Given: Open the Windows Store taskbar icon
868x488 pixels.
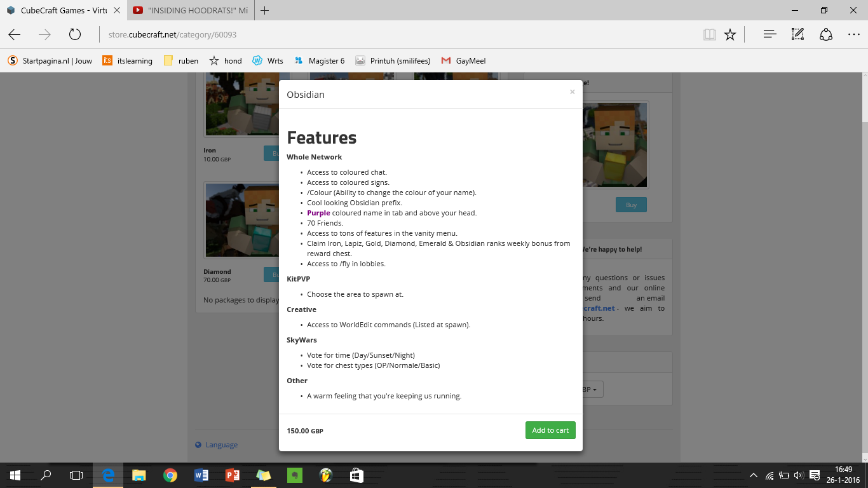Looking at the screenshot, I should tap(356, 475).
